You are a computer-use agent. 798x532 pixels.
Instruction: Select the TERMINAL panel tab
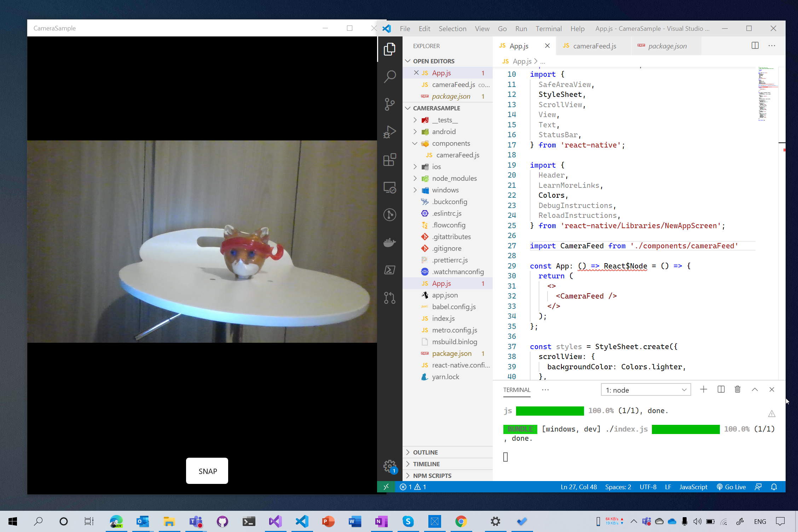tap(517, 390)
